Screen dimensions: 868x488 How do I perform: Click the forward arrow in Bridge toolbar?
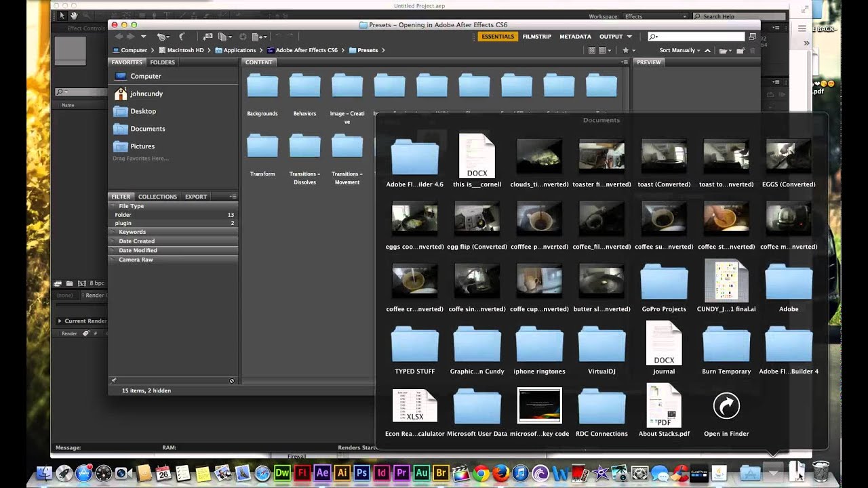[x=130, y=37]
